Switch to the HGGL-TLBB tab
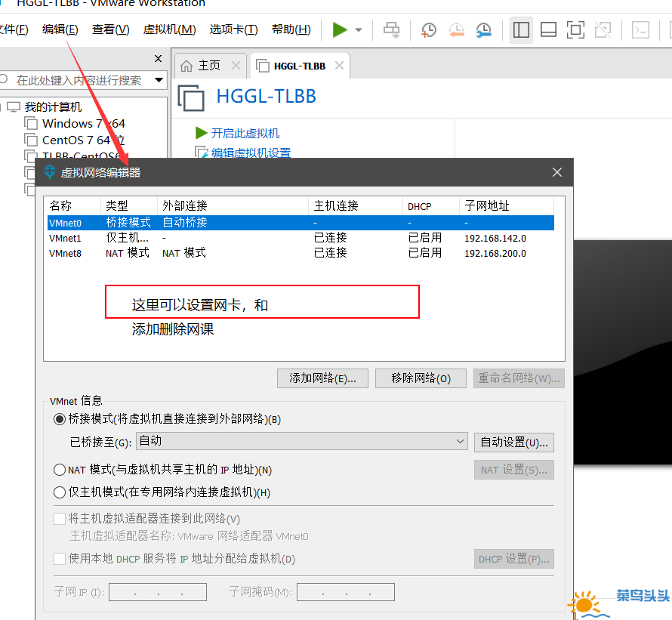This screenshot has width=672, height=620. point(300,66)
